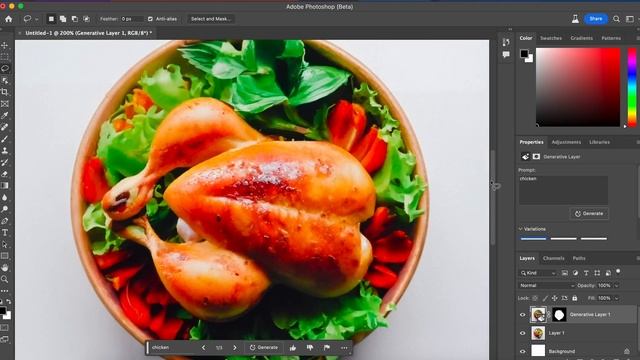Select the Eyedropper tool
This screenshot has width=640, height=360.
click(5, 116)
